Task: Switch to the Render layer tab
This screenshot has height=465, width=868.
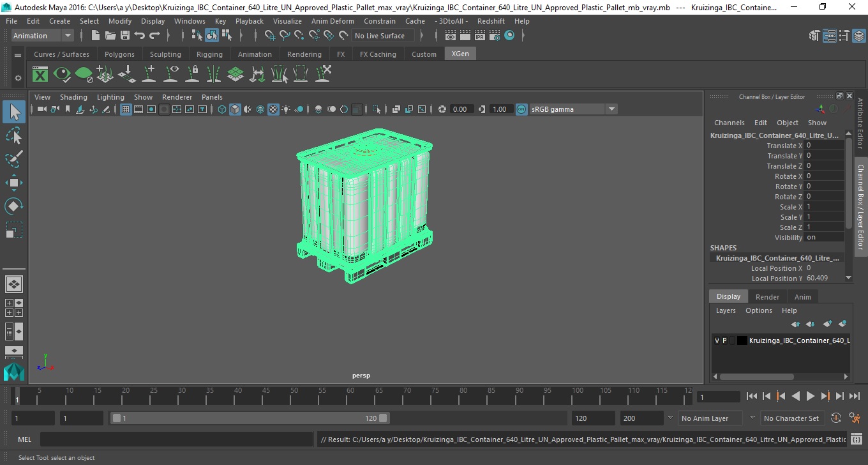Action: pyautogui.click(x=767, y=297)
